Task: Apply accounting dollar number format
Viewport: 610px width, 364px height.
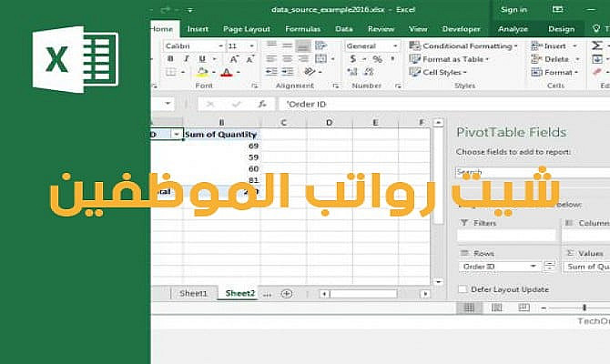Action: 353,59
